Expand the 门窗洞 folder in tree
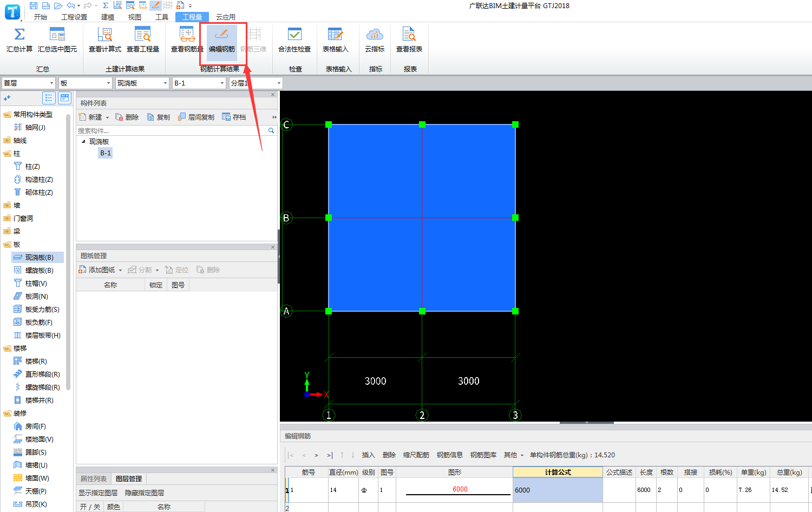 coord(7,219)
